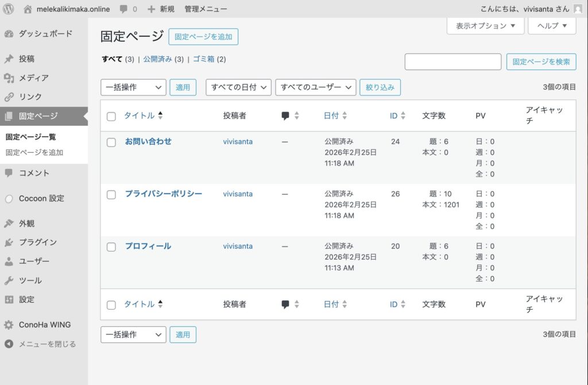Screen dimensions: 588x385
Task: Open the top 一括操作 bulk action dropdown
Action: pos(133,87)
